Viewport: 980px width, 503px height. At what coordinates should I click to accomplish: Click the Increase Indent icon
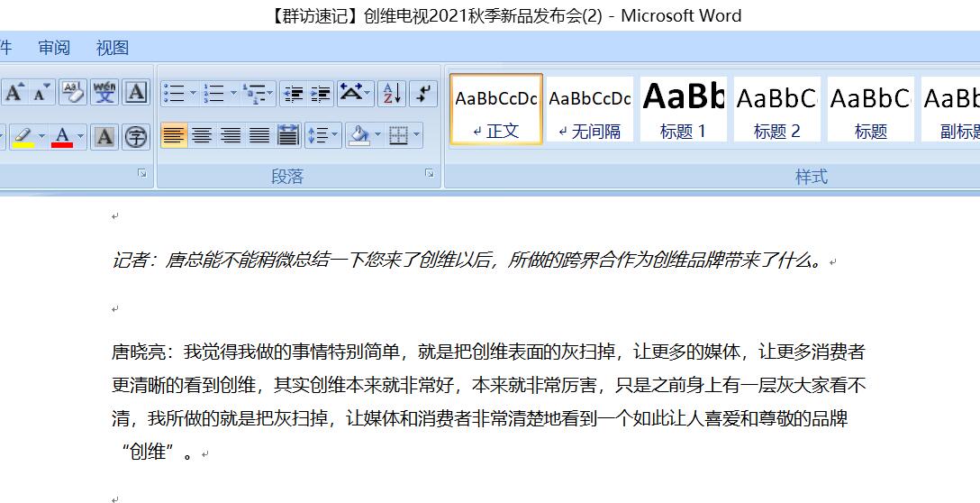coord(321,93)
